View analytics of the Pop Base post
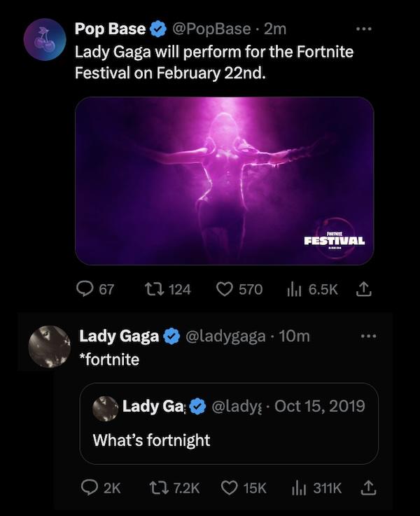 tap(293, 288)
